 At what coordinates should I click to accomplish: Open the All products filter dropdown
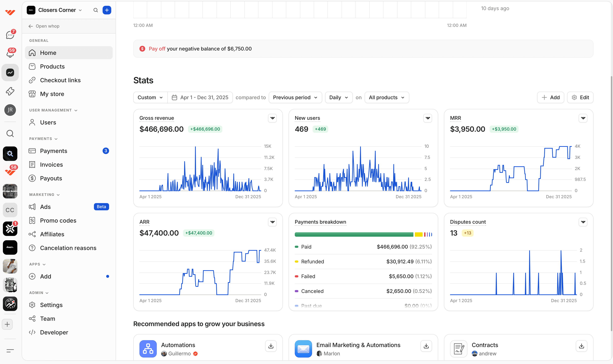pyautogui.click(x=387, y=97)
